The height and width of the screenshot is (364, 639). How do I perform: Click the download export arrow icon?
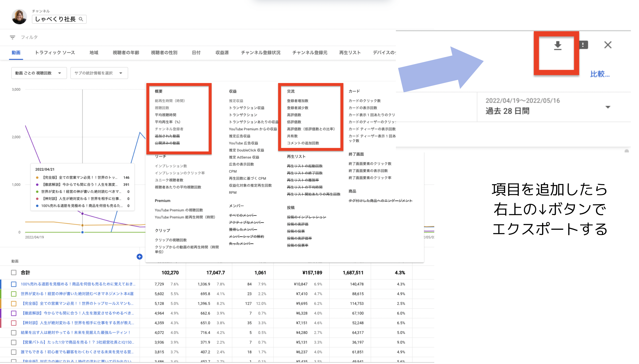(557, 45)
